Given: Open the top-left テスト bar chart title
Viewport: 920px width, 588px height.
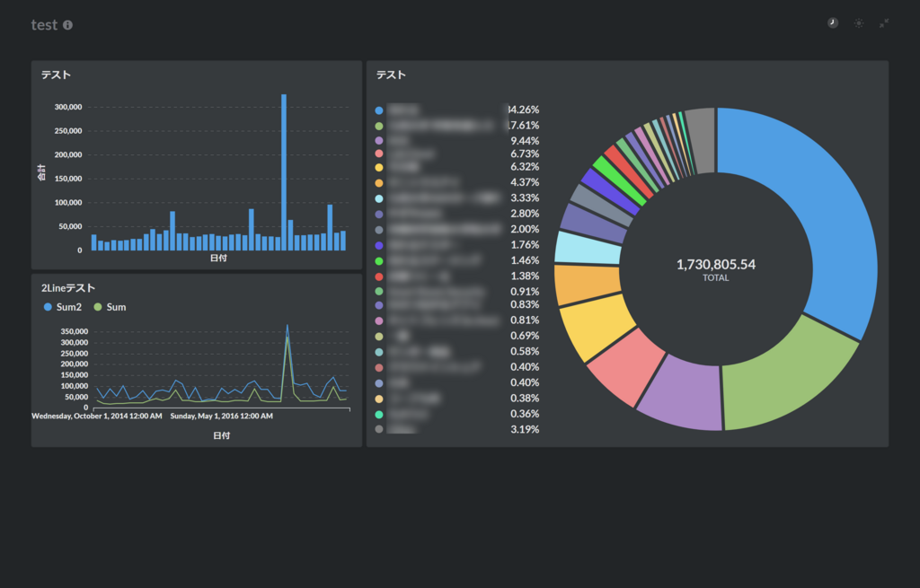Looking at the screenshot, I should click(x=56, y=75).
